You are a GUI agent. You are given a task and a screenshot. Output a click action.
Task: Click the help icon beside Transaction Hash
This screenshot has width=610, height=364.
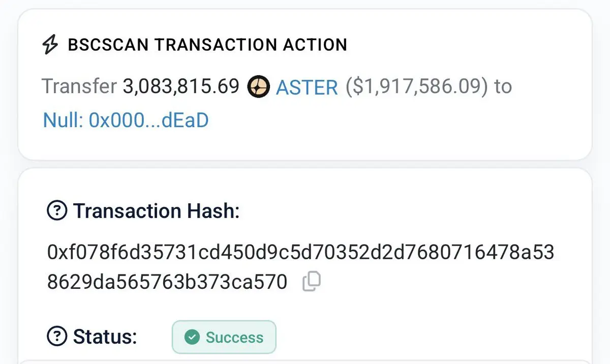tap(56, 210)
